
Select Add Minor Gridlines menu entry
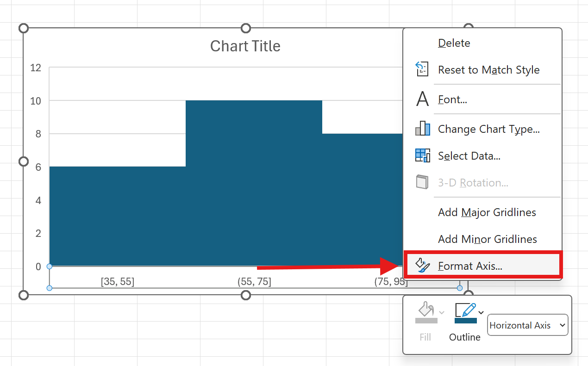point(487,239)
